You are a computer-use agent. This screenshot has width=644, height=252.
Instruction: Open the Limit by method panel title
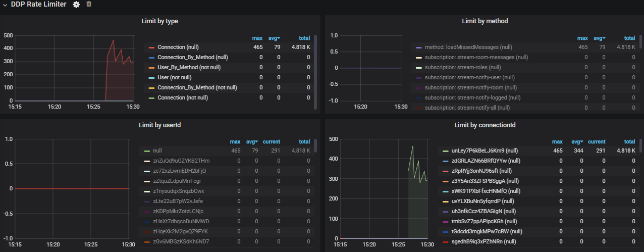[x=485, y=21]
